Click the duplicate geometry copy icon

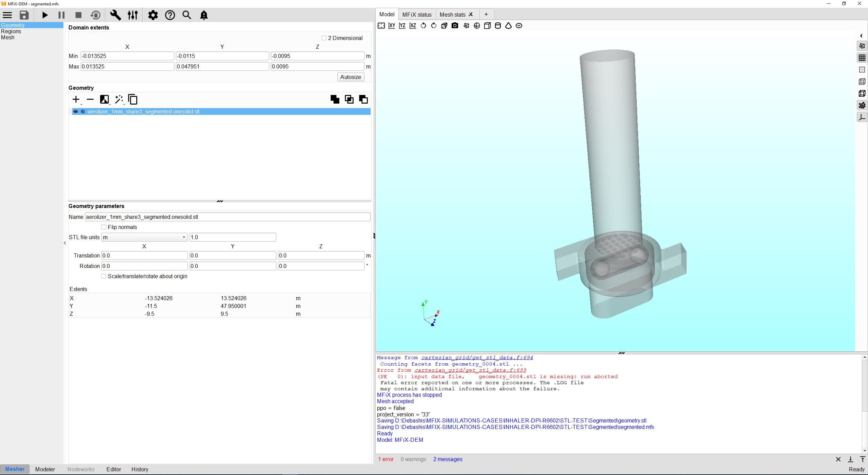click(133, 99)
